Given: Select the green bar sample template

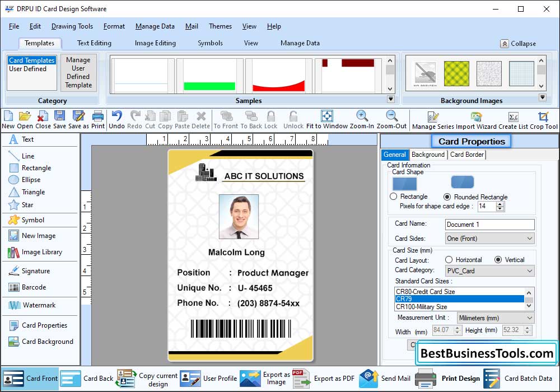Looking at the screenshot, I should coord(209,76).
